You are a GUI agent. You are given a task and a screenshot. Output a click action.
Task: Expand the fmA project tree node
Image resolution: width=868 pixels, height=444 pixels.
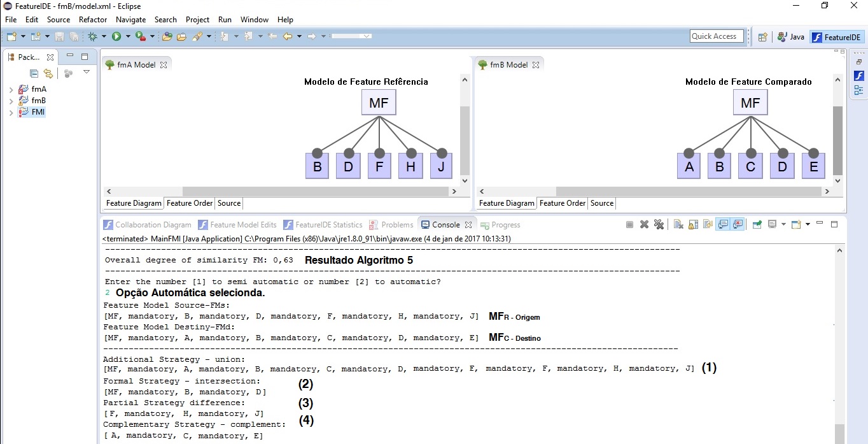pyautogui.click(x=11, y=90)
